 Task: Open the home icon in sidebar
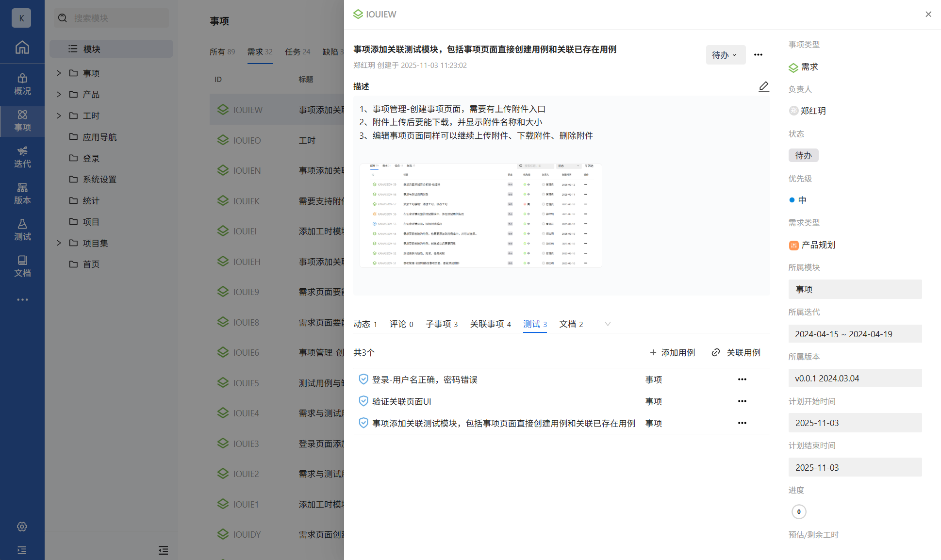(22, 48)
